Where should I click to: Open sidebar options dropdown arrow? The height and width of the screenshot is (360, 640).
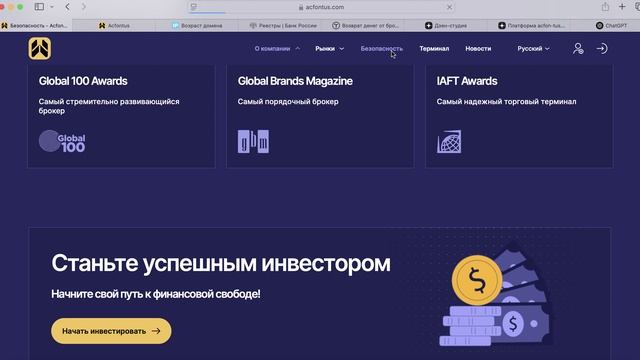[x=52, y=7]
